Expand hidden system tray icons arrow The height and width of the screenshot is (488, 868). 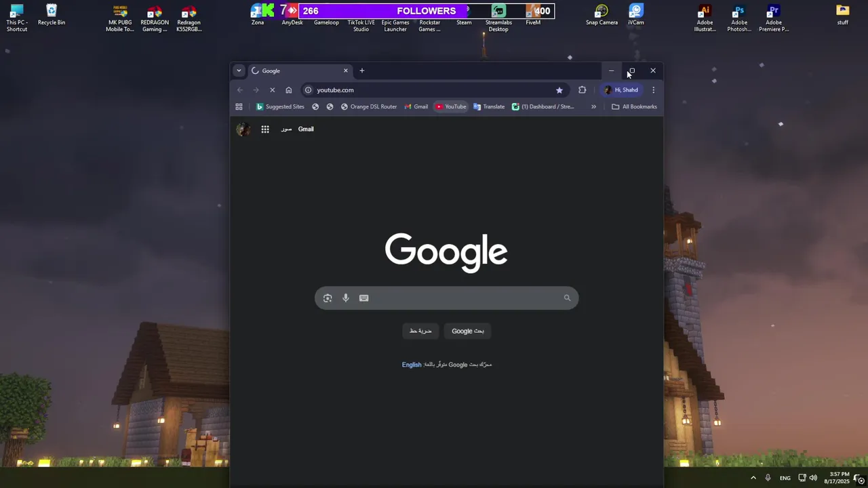click(x=753, y=478)
